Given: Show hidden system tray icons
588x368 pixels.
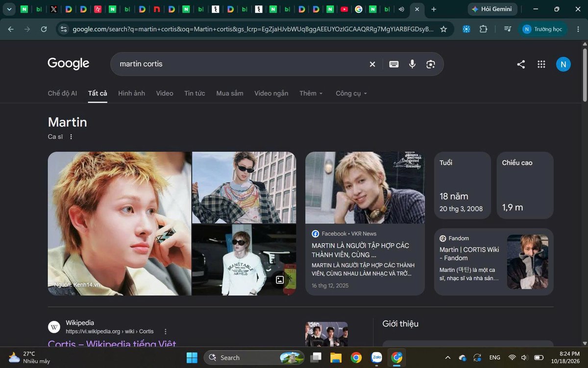Looking at the screenshot, I should tap(448, 357).
